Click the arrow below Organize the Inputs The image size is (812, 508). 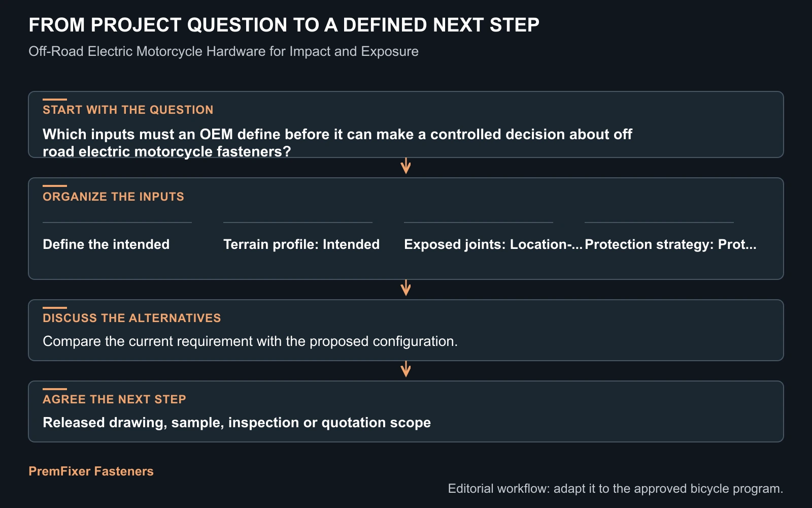405,288
